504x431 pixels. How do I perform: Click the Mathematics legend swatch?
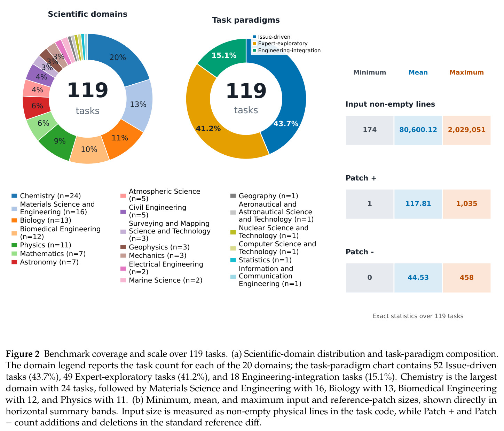point(14,254)
